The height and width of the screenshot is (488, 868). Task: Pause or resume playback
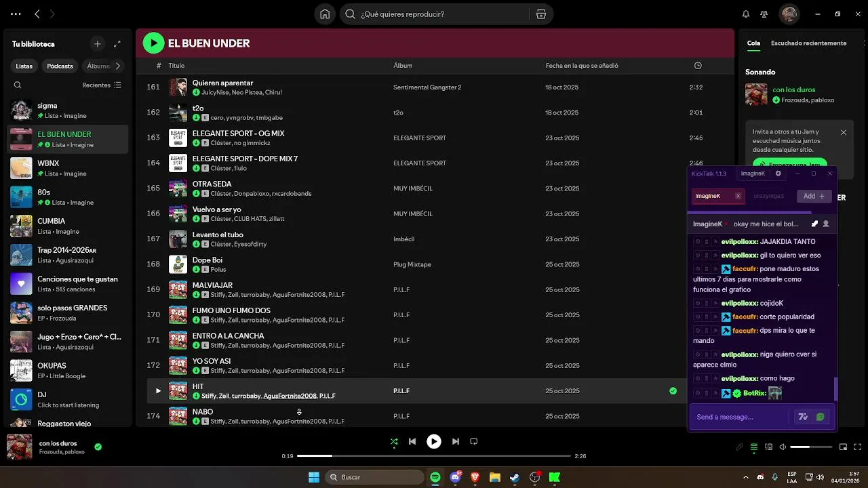pos(434,442)
